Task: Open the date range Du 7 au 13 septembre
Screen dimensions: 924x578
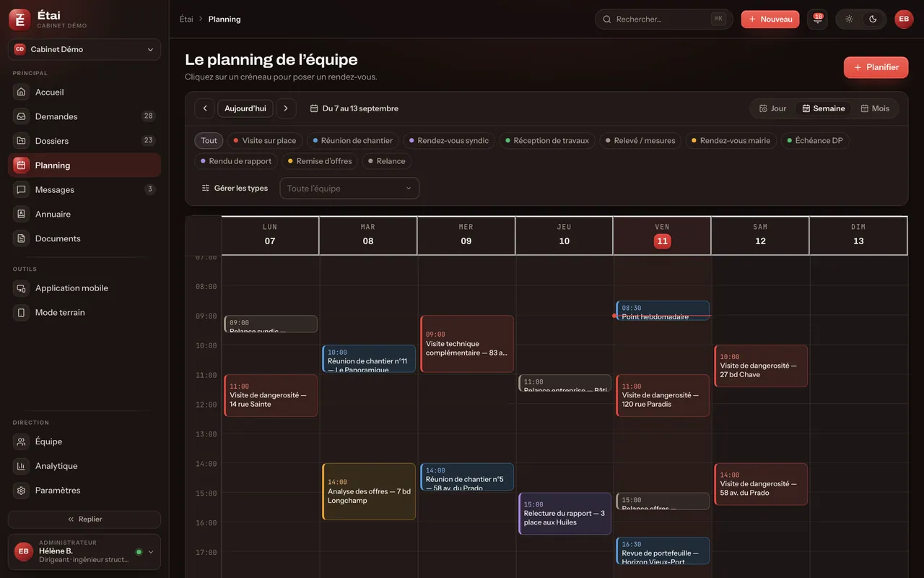Action: 354,108
